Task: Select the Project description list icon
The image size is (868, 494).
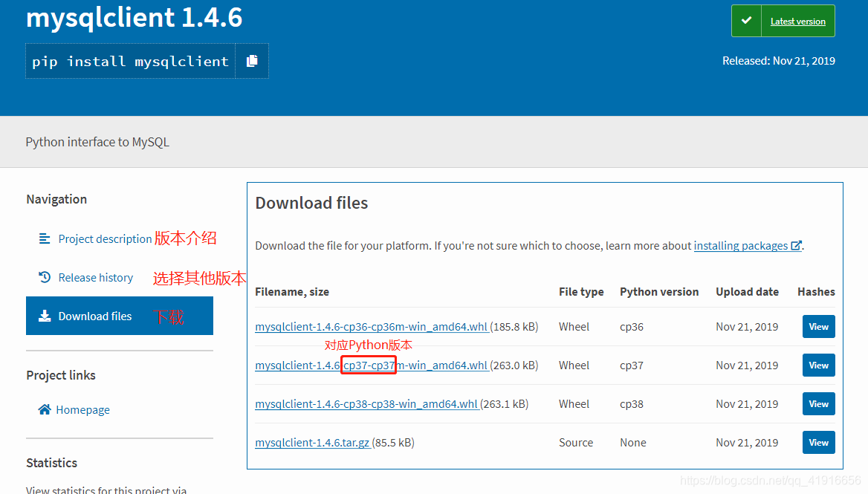Action: click(x=43, y=238)
